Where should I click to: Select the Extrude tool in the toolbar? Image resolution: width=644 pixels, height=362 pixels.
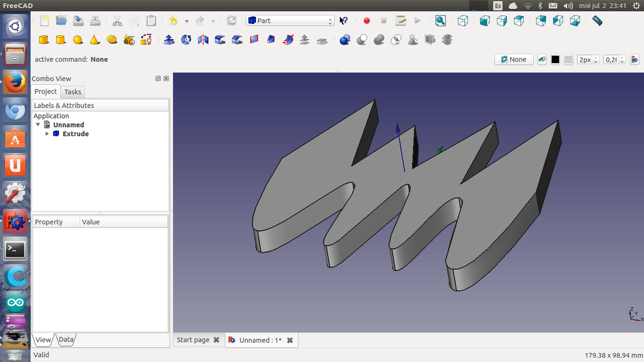[169, 40]
